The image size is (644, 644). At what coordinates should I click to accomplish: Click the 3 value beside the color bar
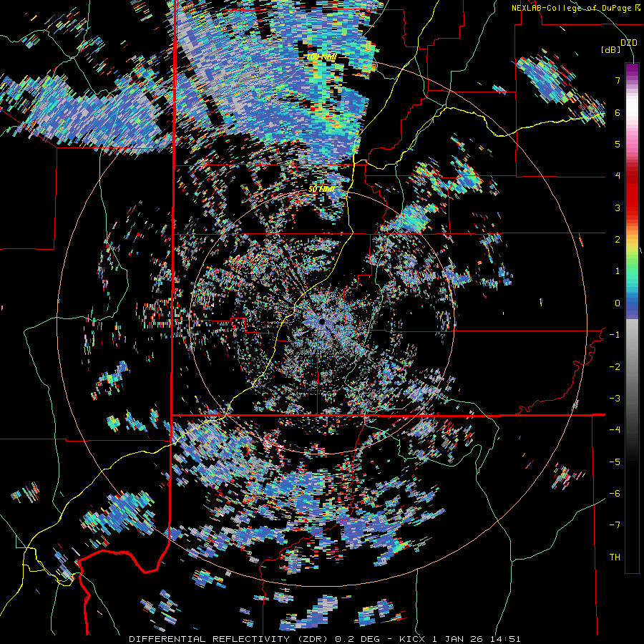(x=618, y=208)
